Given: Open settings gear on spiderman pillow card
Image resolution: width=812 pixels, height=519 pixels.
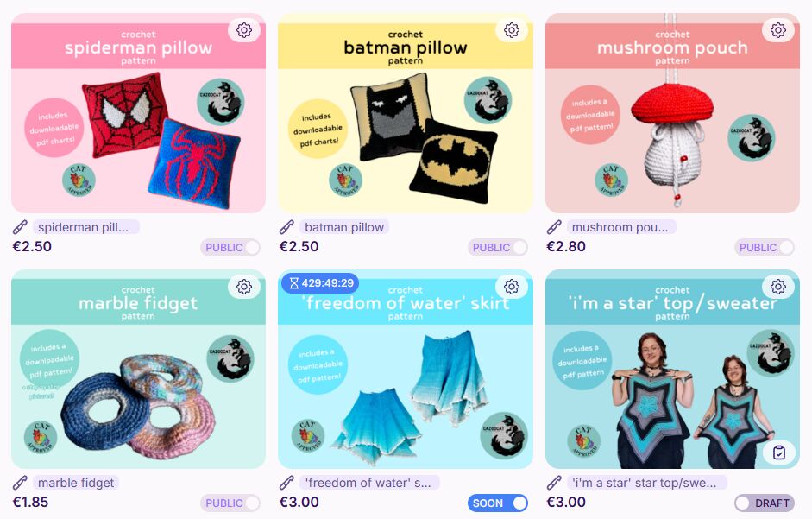Looking at the screenshot, I should [244, 30].
